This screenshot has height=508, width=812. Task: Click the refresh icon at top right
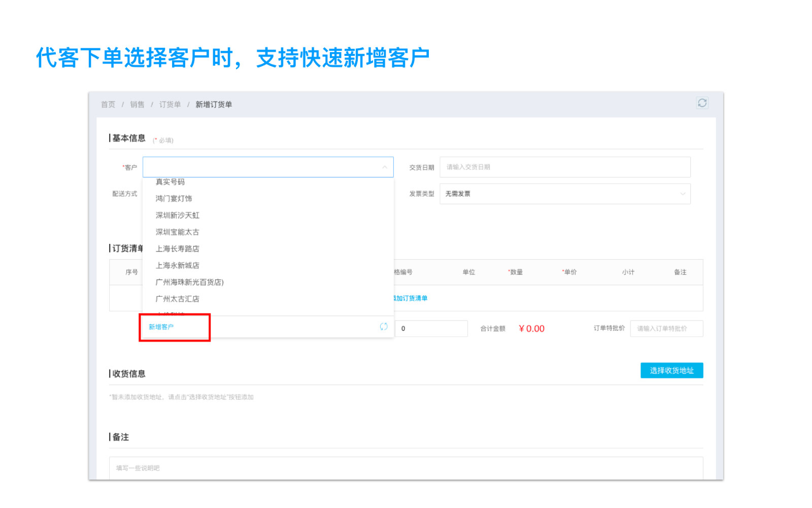click(x=702, y=103)
